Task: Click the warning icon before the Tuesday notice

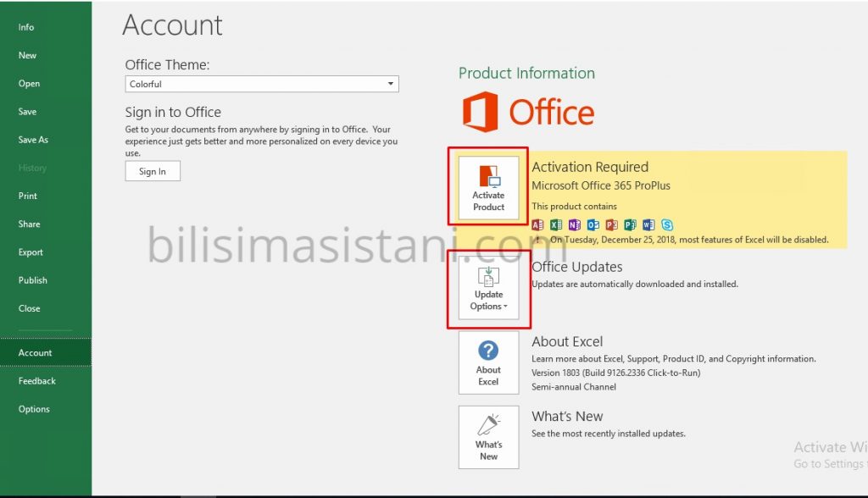Action: point(537,240)
